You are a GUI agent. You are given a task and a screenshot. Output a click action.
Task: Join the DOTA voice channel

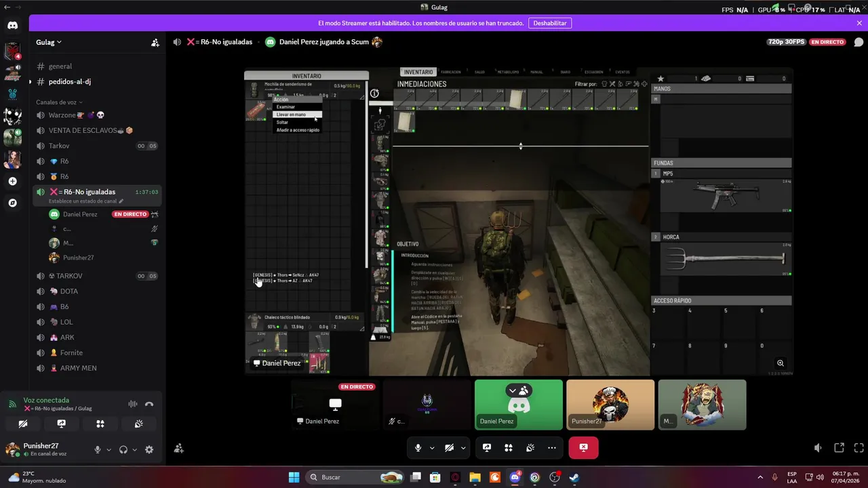point(96,291)
